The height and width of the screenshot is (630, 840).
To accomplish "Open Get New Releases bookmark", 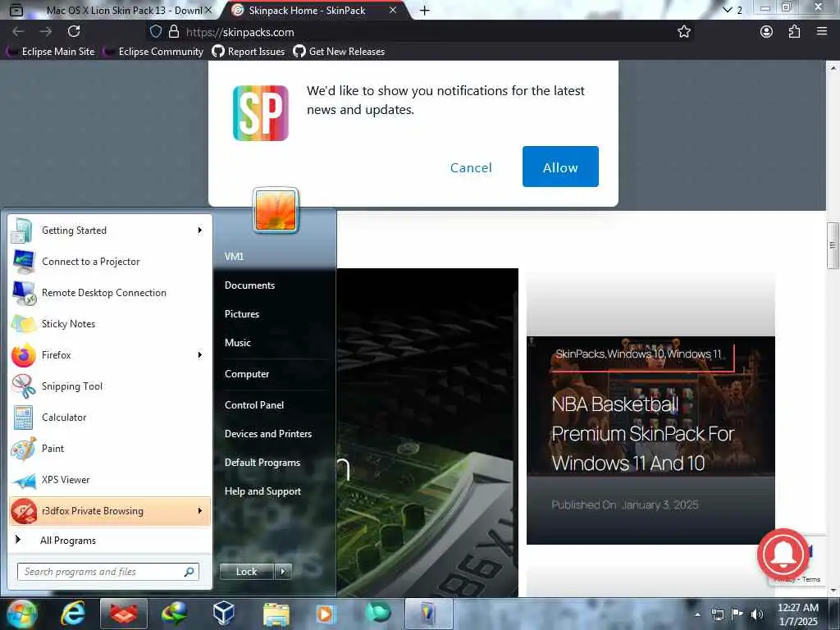I will tap(339, 52).
